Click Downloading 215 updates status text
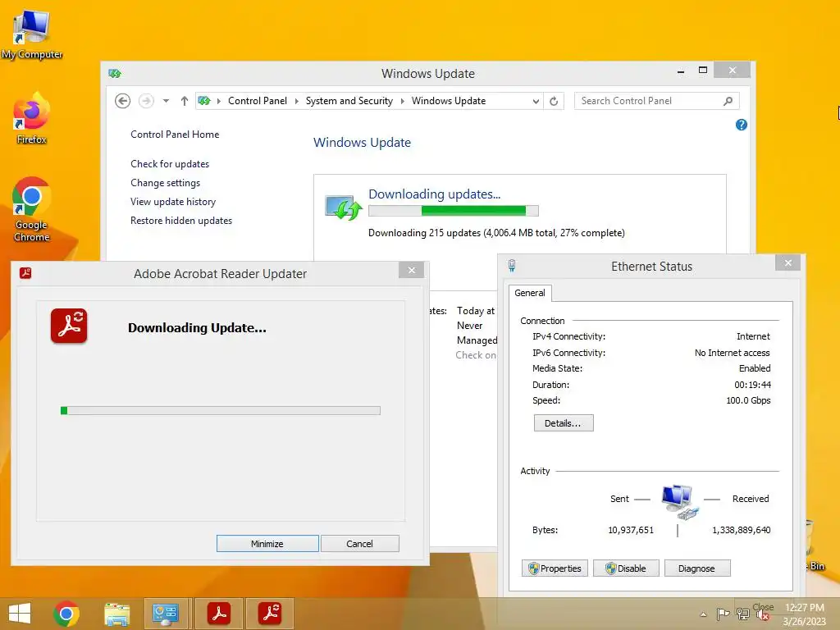840x630 pixels. pyautogui.click(x=496, y=233)
